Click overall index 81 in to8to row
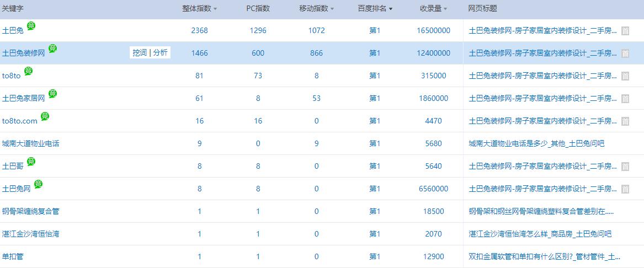 (x=200, y=76)
